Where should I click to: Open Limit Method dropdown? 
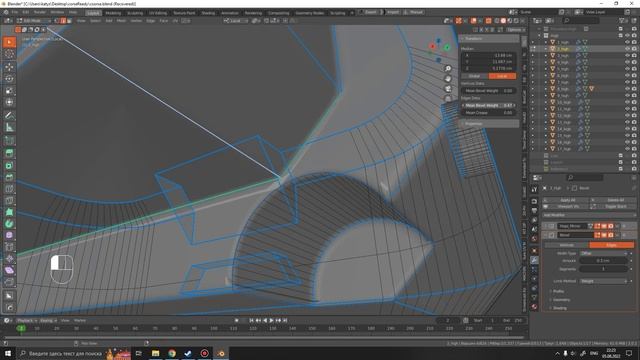coord(603,281)
